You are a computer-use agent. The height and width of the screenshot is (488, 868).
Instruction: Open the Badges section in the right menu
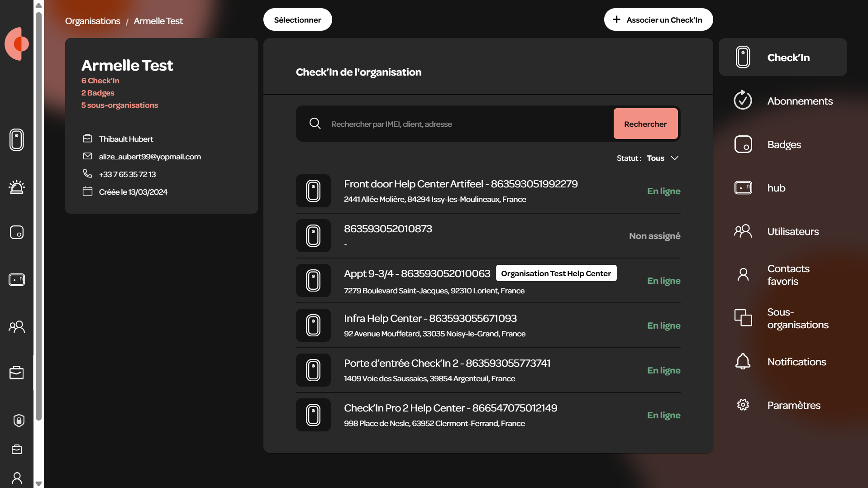tap(782, 144)
